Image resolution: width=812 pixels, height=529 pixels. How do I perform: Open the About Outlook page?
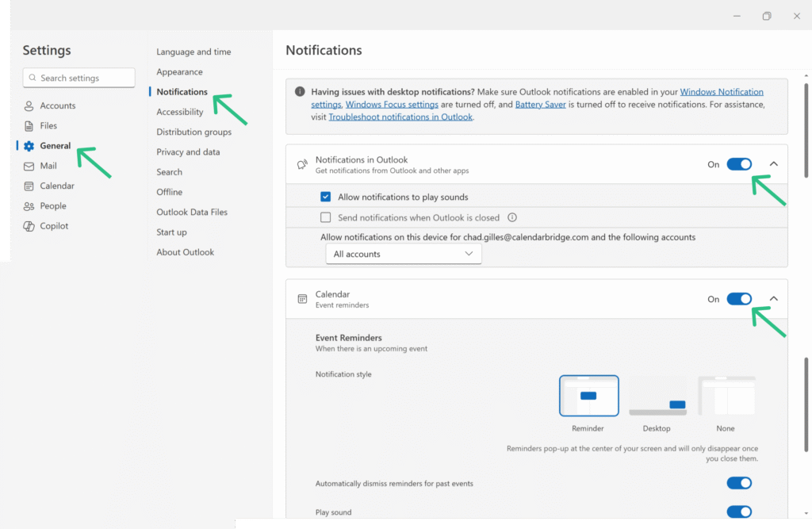click(x=186, y=252)
